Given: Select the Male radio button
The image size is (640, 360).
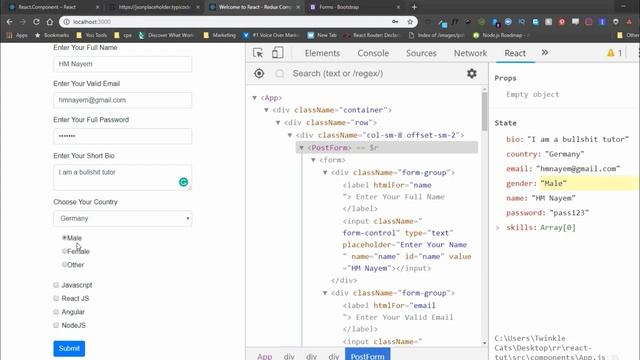Looking at the screenshot, I should tap(64, 238).
